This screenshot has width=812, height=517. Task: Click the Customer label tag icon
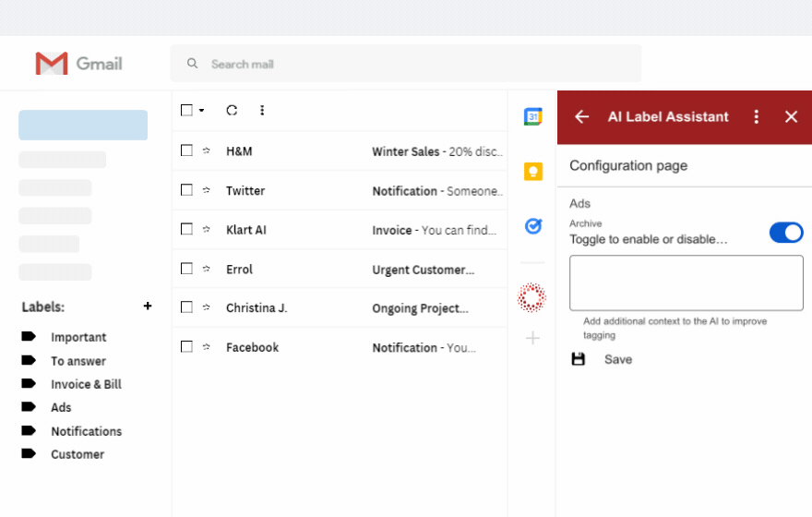tap(29, 453)
